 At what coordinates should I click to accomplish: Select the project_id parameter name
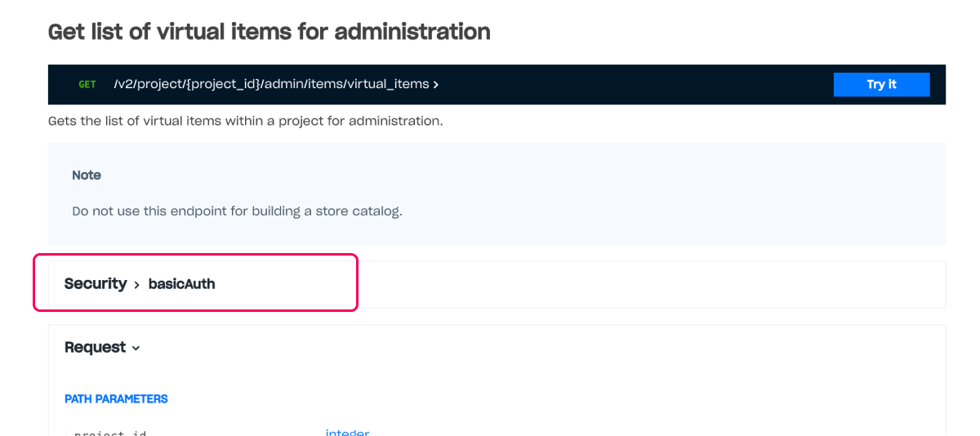click(110, 434)
